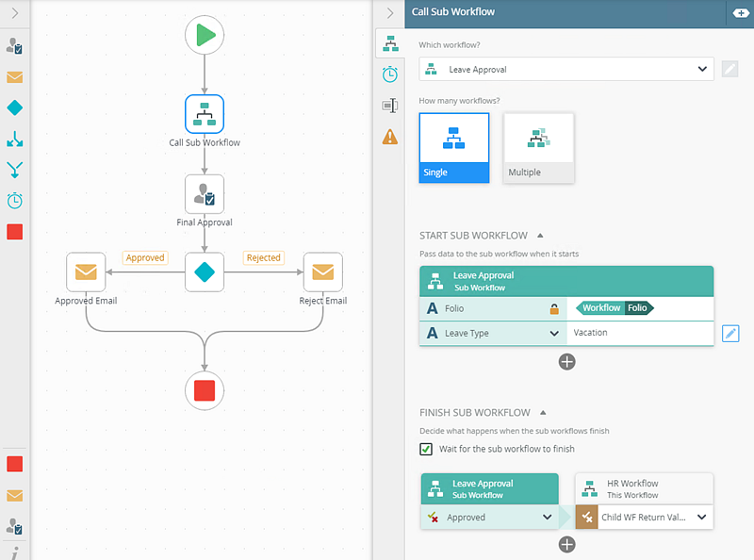Image resolution: width=754 pixels, height=560 pixels.
Task: Select the Call Sub Workflow step node
Action: pyautogui.click(x=205, y=115)
